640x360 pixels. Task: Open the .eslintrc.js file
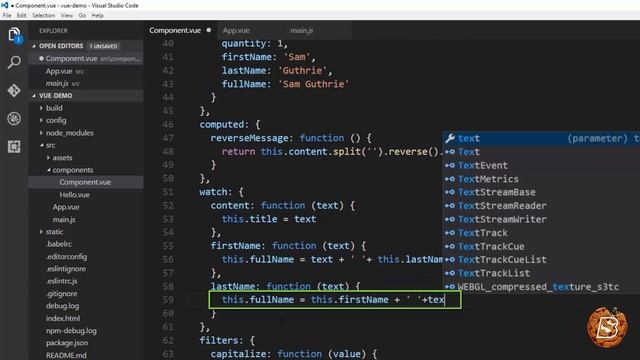pyautogui.click(x=62, y=281)
